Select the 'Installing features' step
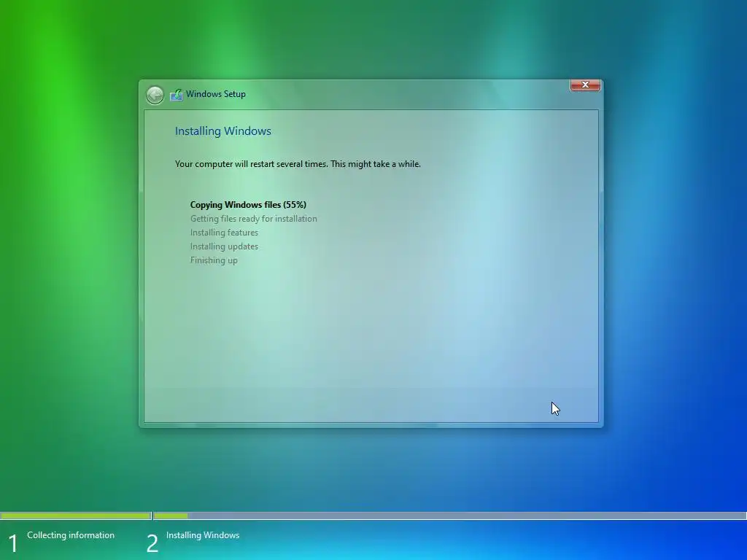This screenshot has width=747, height=560. coord(224,233)
